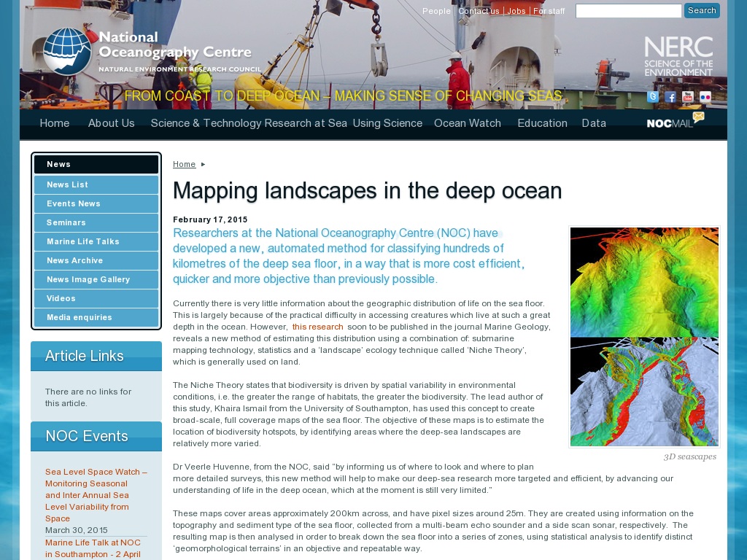Click the 3D seascapes thumbnail image
Viewport: 747px width, 560px height.
(x=643, y=337)
